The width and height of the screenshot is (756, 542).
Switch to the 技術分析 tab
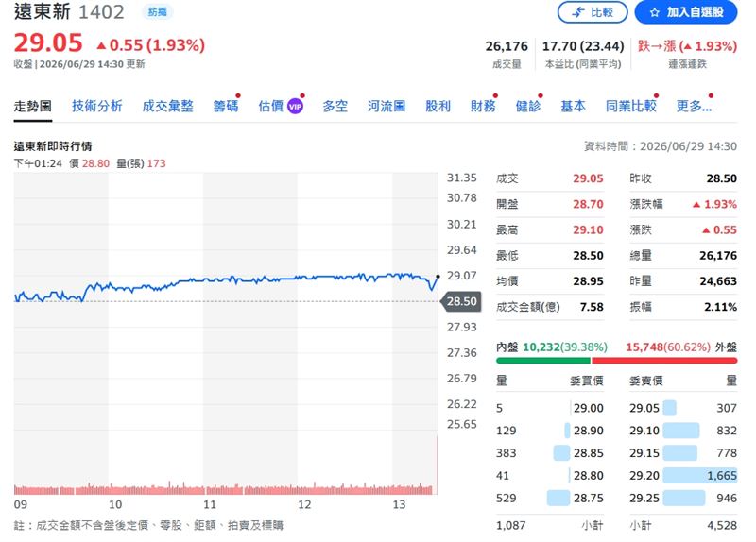click(97, 106)
